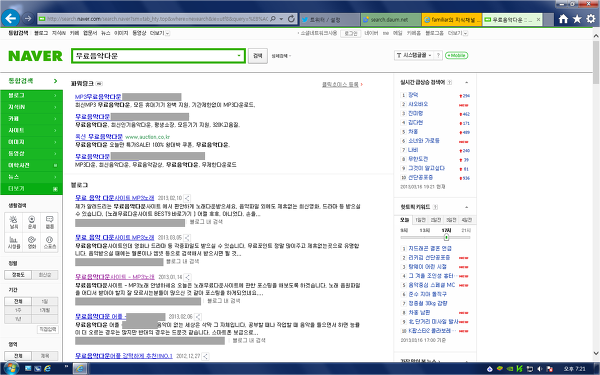The height and width of the screenshot is (375, 600).
Task: Select the 1일전 tab in 핫토픽 키워드
Action: 421,220
